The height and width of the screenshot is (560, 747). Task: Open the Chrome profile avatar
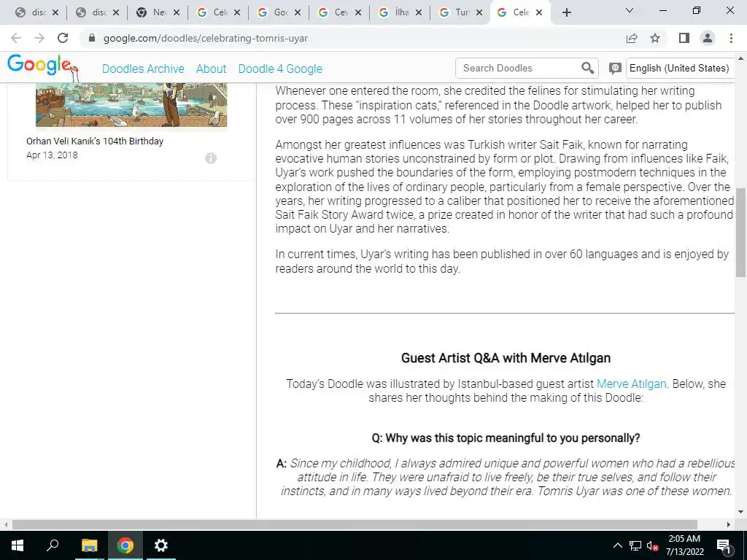[708, 38]
